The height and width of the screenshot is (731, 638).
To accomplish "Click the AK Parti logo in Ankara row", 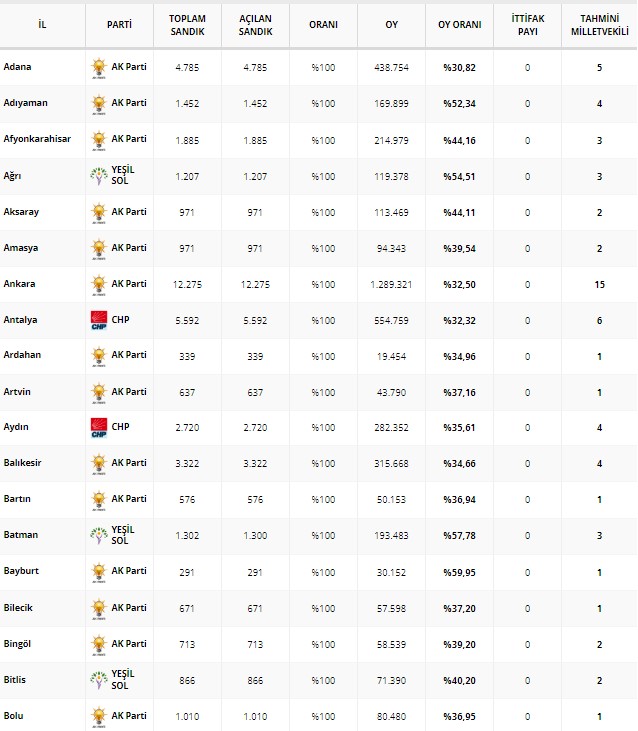I will 99,284.
